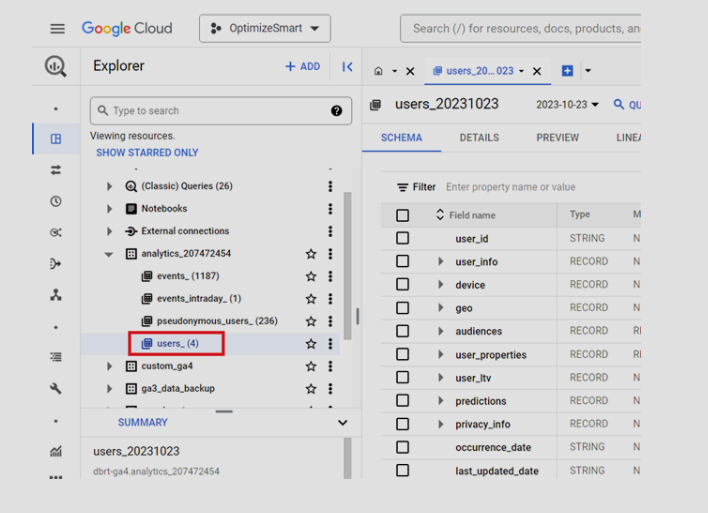Viewport: 708px width, 513px height.
Task: Close the home tab
Action: (x=410, y=71)
